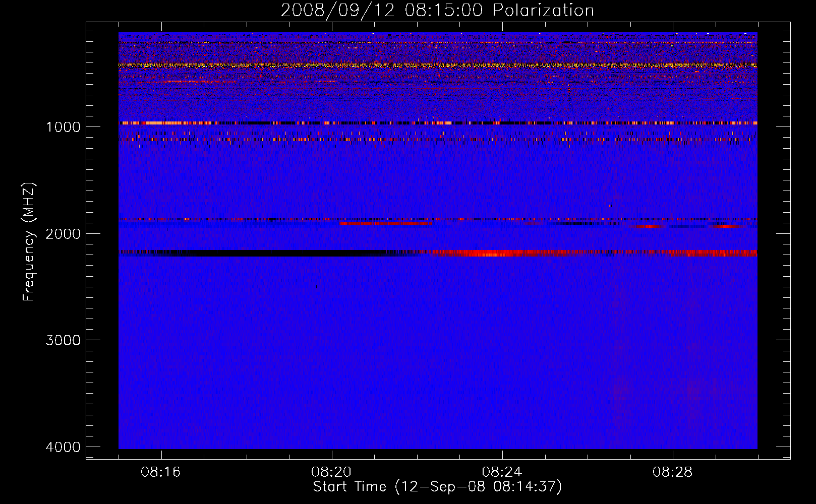The height and width of the screenshot is (504, 816).
Task: Click the 08:28 time tick label
Action: [x=672, y=472]
